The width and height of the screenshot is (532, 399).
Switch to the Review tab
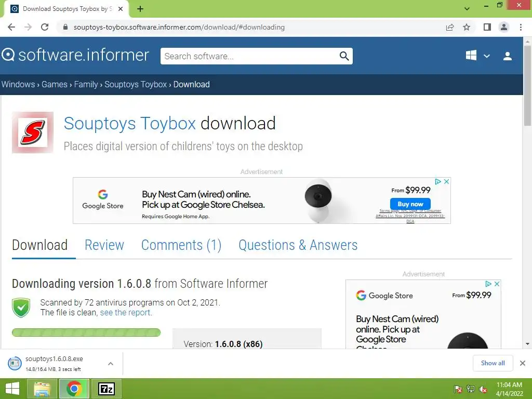pyautogui.click(x=104, y=245)
